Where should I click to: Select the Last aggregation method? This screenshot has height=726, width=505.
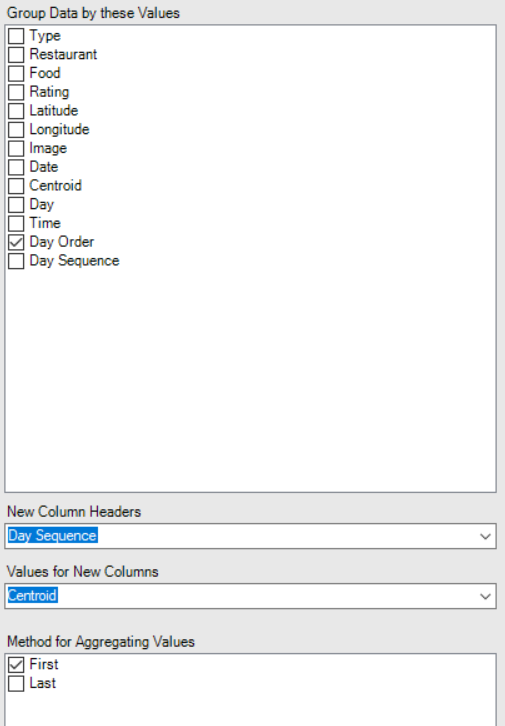[x=16, y=683]
